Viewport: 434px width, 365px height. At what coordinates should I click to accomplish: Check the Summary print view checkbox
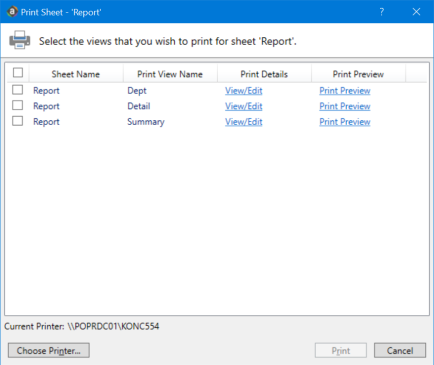click(17, 121)
